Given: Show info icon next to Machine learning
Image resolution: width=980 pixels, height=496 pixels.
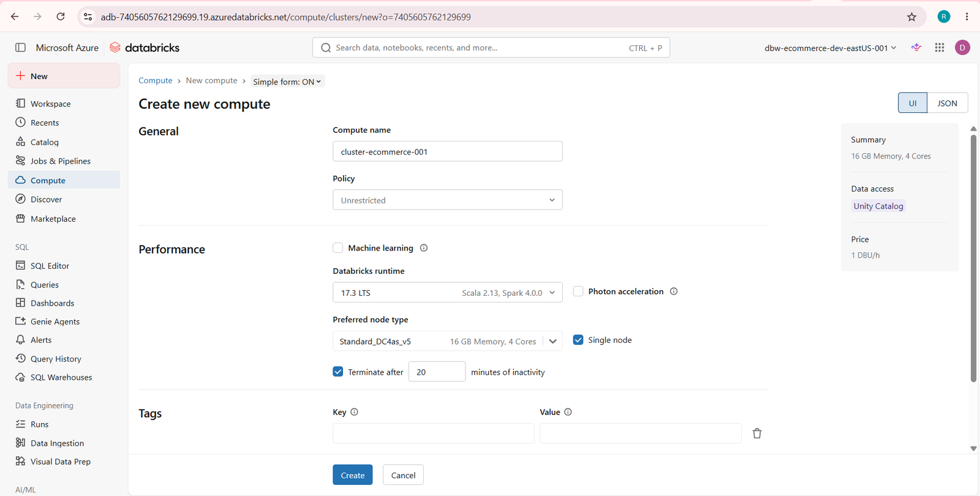Looking at the screenshot, I should [424, 248].
